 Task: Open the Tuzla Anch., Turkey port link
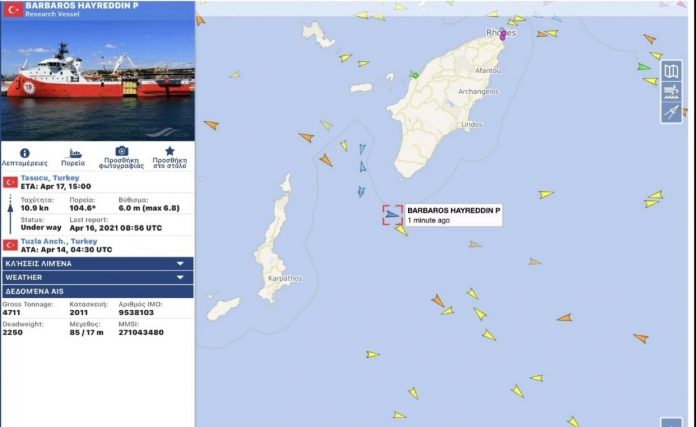pos(59,241)
